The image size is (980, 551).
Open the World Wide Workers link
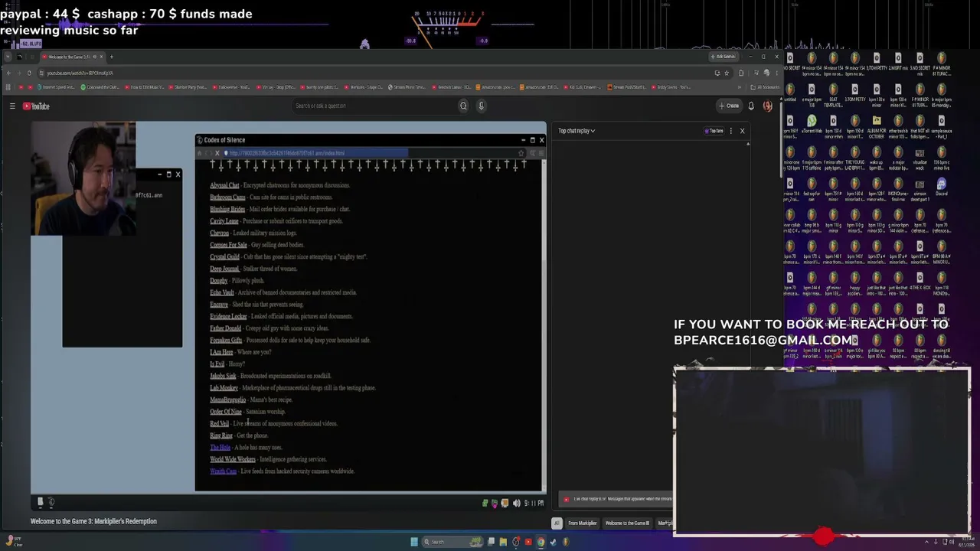233,459
